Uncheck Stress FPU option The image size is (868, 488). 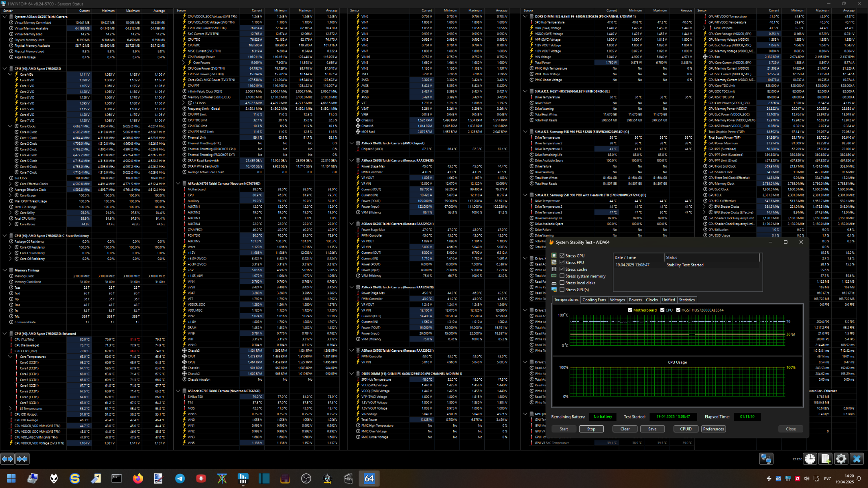tap(562, 262)
